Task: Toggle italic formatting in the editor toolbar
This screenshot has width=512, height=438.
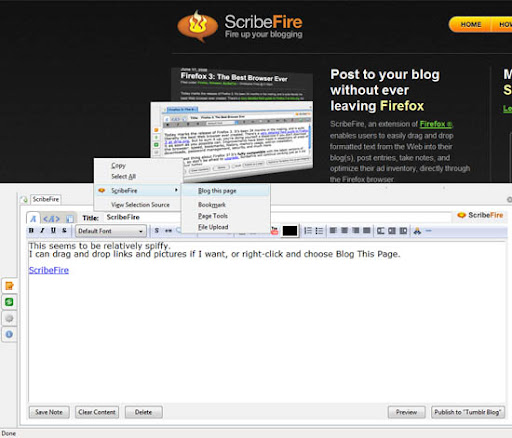Action: tap(42, 230)
